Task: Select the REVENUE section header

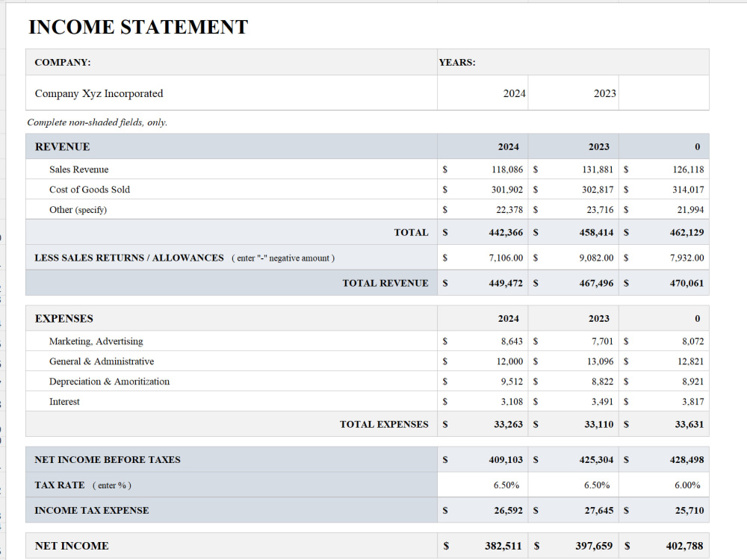Action: pyautogui.click(x=232, y=146)
